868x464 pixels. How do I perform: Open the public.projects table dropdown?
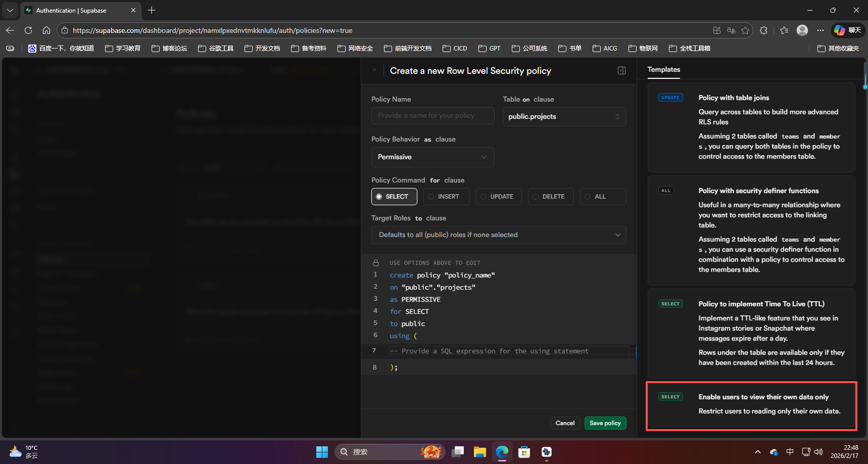[x=564, y=117]
